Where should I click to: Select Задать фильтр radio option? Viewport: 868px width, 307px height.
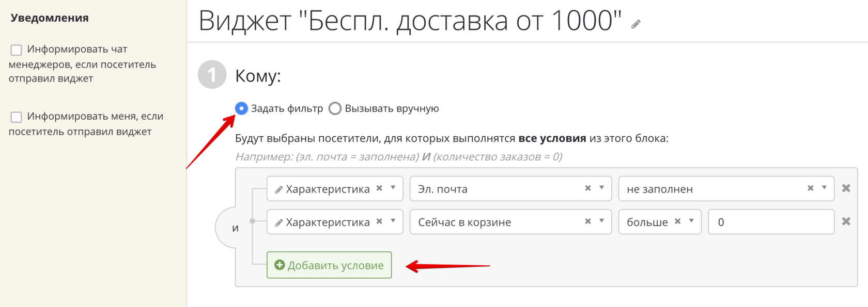coord(241,108)
